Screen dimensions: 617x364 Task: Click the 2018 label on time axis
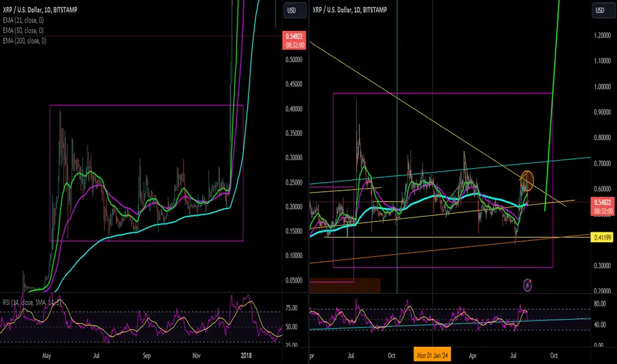coord(246,356)
